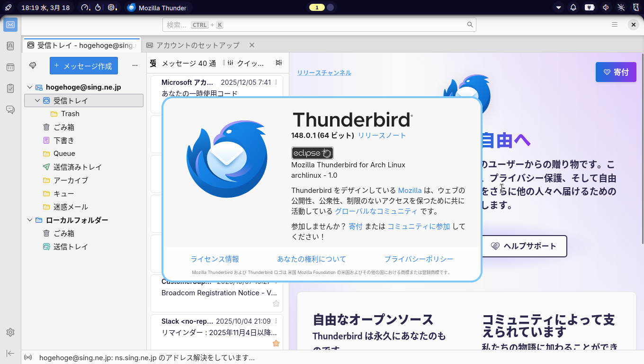Screen dimensions: 644x364
Task: Open ごみ箱 under ローカルフォルダー
Action: [84, 233]
